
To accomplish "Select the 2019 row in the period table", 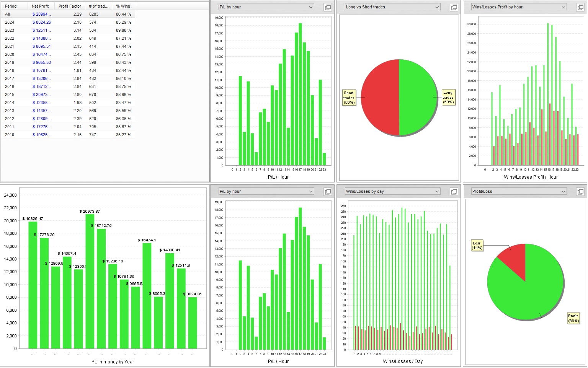I will pos(68,62).
